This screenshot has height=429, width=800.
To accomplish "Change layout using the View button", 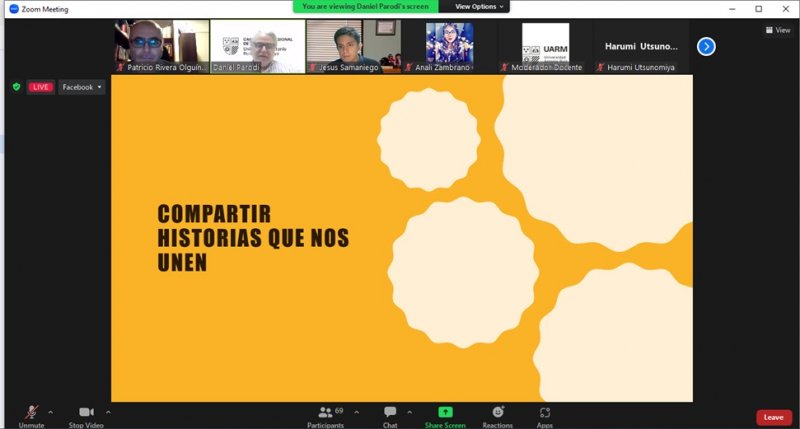I will click(x=777, y=30).
